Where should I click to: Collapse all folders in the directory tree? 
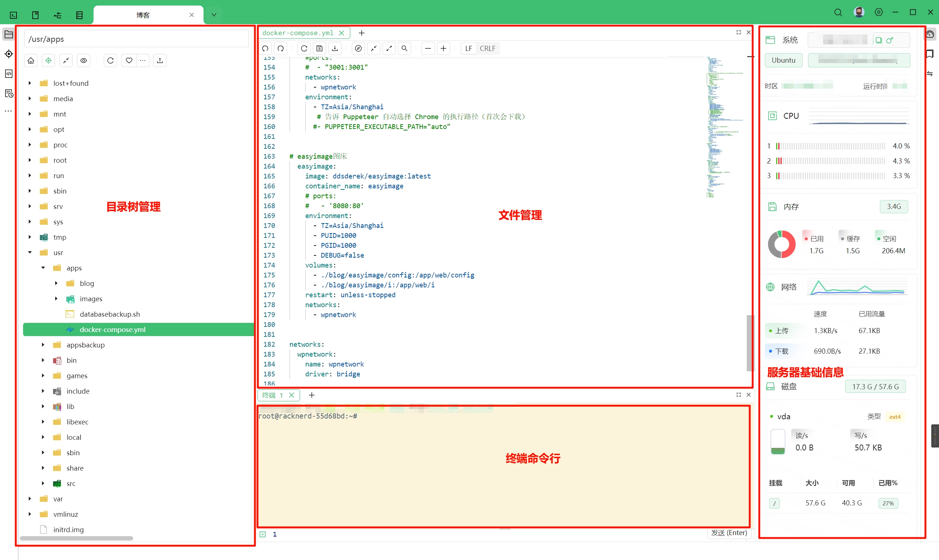point(66,60)
